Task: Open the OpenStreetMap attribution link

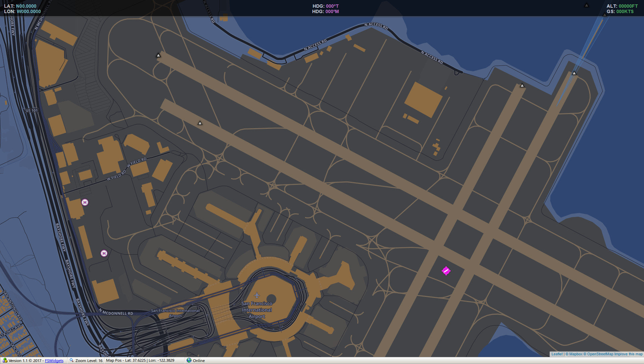Action: [x=600, y=354]
